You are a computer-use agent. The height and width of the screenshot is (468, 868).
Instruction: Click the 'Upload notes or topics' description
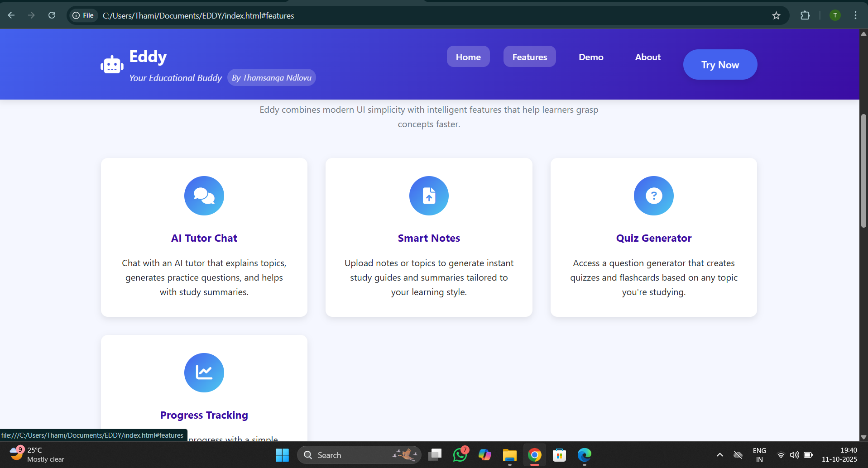click(x=429, y=277)
